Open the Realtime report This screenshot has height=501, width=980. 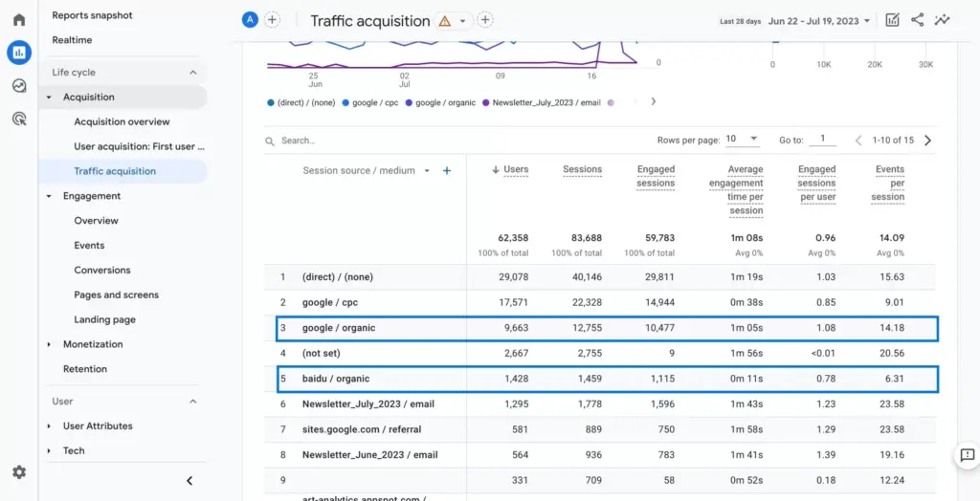pos(72,40)
